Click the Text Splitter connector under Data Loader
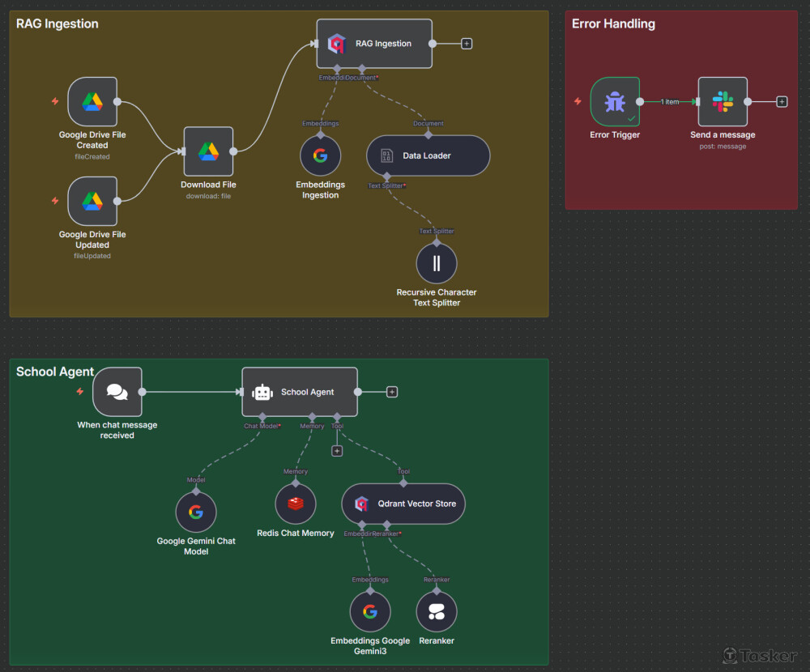Viewport: 810px width, 672px height. click(387, 177)
